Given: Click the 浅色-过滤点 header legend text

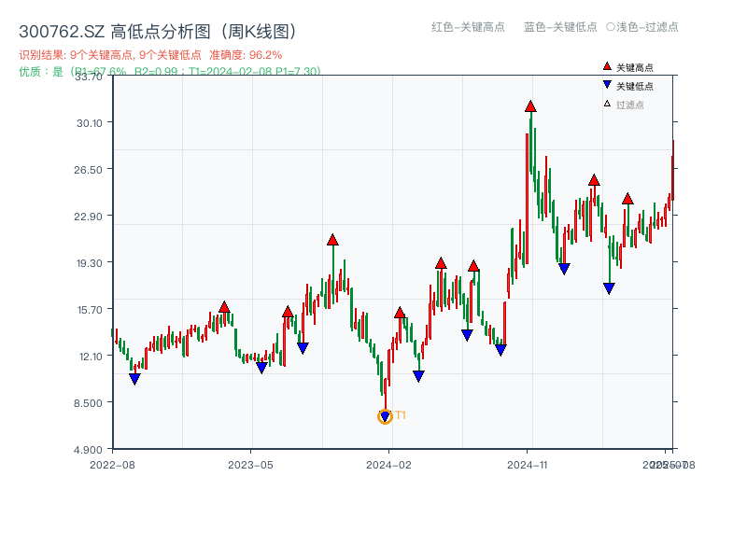Looking at the screenshot, I should [x=642, y=27].
